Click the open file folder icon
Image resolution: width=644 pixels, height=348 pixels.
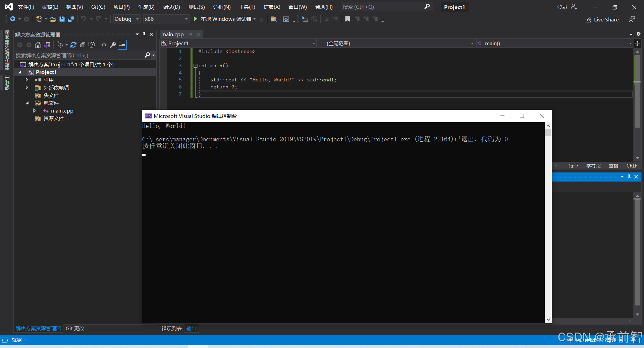pyautogui.click(x=53, y=19)
